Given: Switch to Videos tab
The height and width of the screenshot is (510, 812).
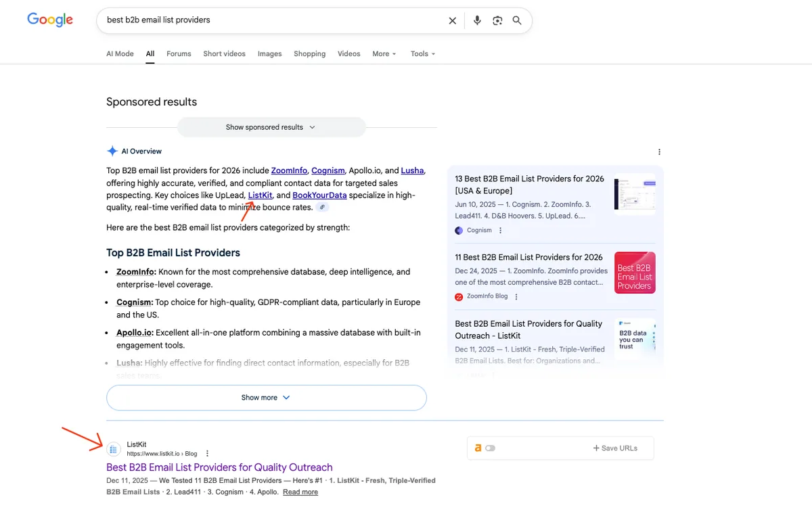Looking at the screenshot, I should (x=349, y=54).
